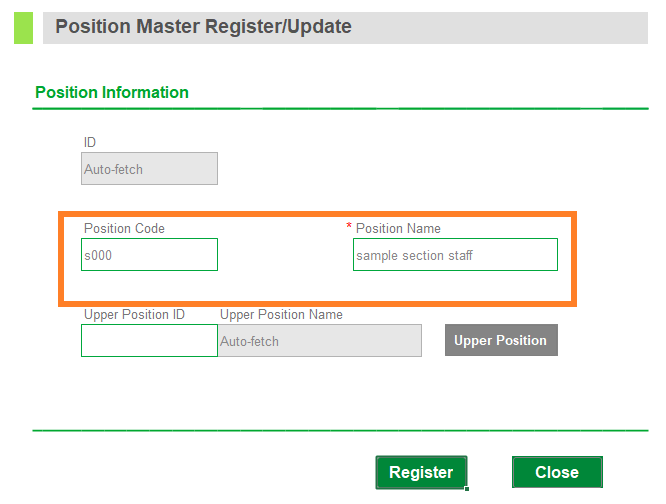Click the Upper Position Name Auto-fetch field
This screenshot has width=666, height=504.
pos(320,341)
